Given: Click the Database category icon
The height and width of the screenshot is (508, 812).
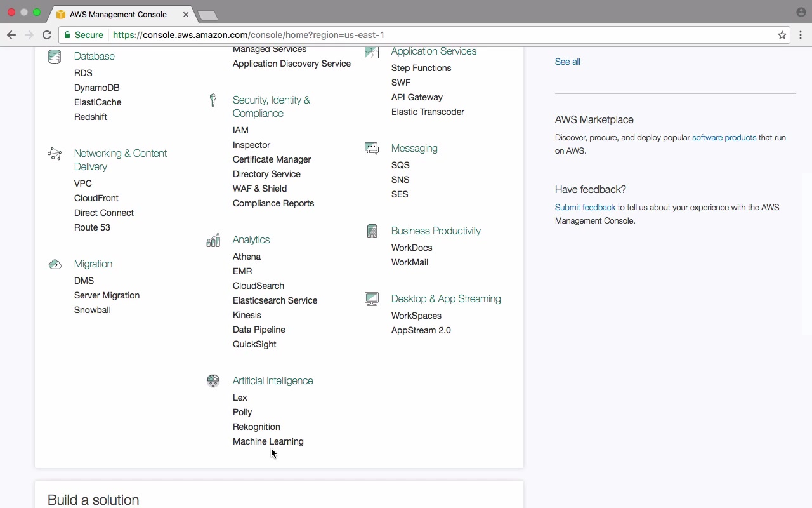Looking at the screenshot, I should (x=55, y=57).
